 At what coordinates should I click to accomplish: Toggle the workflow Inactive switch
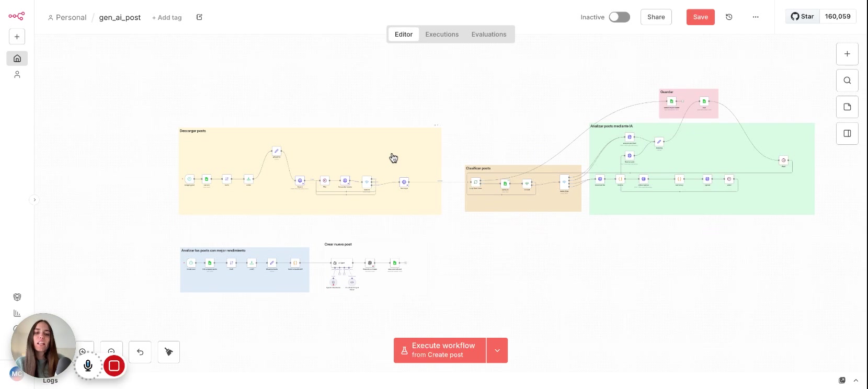pyautogui.click(x=619, y=17)
